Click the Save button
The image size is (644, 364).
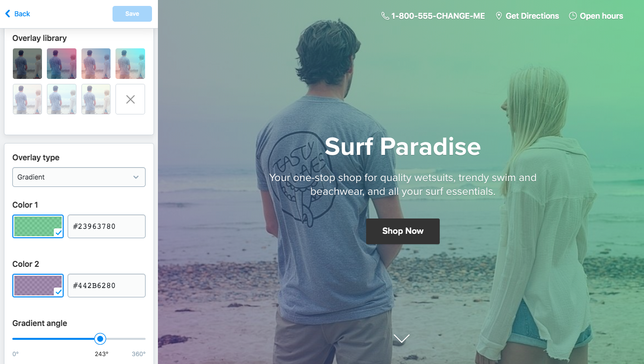point(132,14)
